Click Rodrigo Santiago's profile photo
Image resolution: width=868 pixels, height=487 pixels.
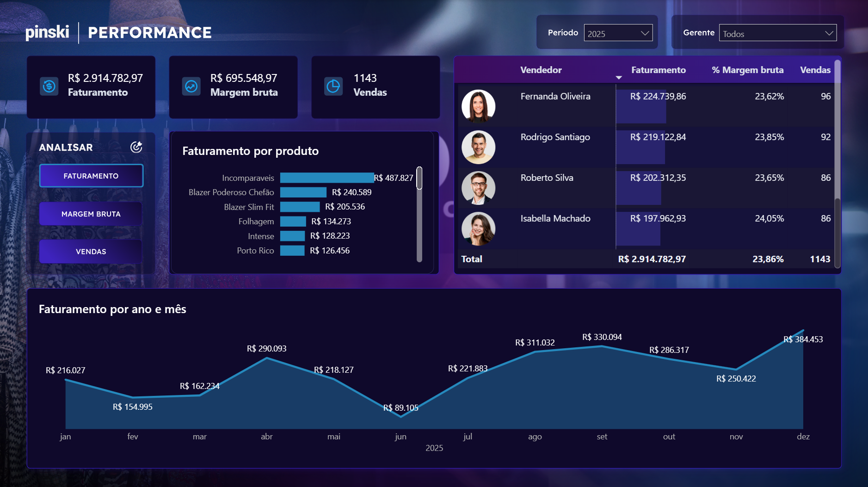pyautogui.click(x=479, y=147)
